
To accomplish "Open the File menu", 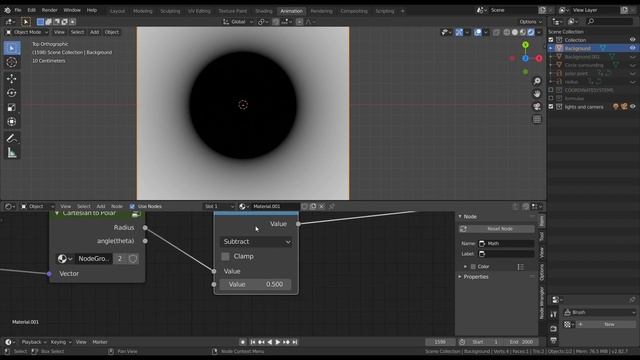I will [x=18, y=10].
